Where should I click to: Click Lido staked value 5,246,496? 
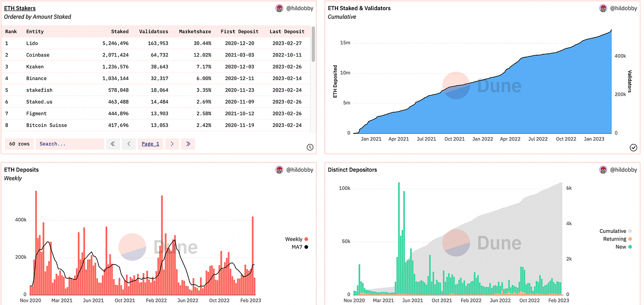[x=115, y=43]
